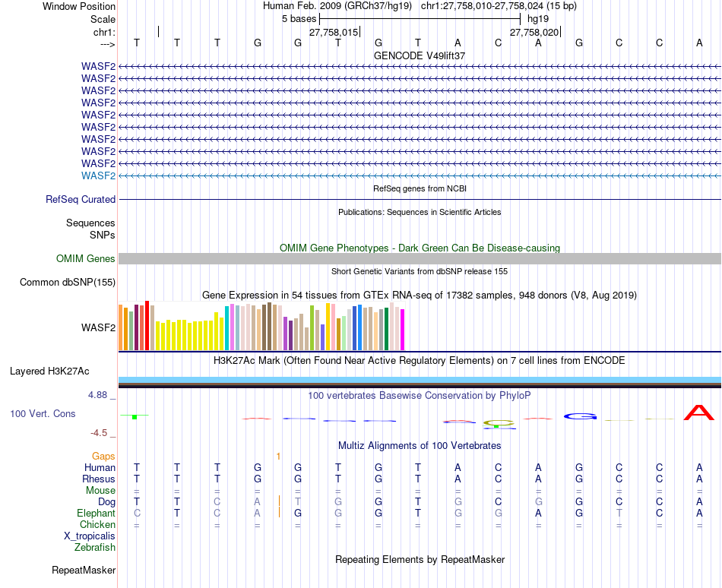Click the Common dbSNP(155) label
The width and height of the screenshot is (722, 588).
pos(68,282)
